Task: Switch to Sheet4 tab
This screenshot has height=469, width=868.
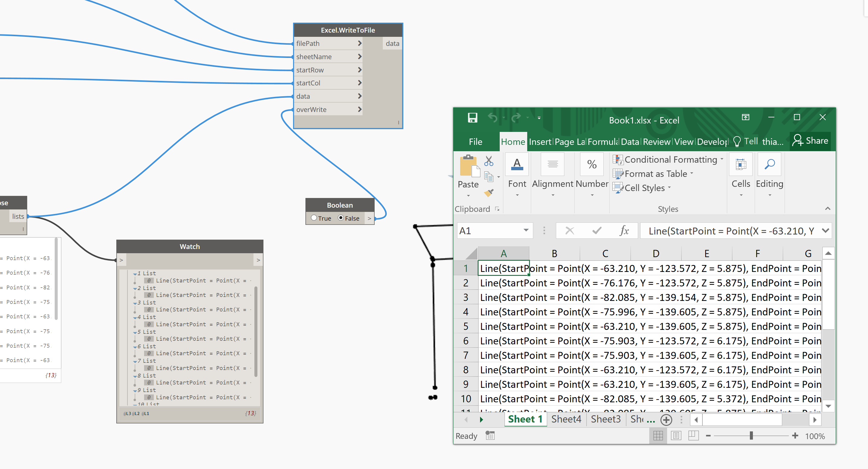Action: click(x=566, y=419)
